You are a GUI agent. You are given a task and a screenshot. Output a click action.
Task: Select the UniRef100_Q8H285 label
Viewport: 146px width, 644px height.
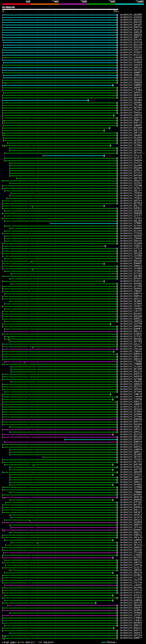point(131,472)
